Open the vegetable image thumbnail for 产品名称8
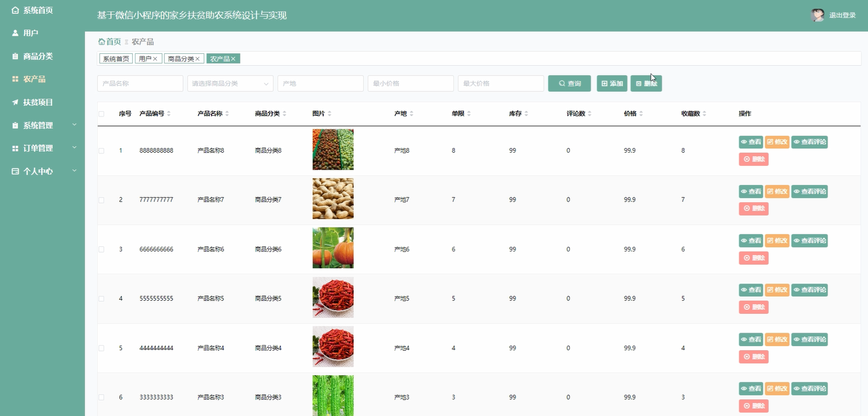The width and height of the screenshot is (868, 416). 333,149
